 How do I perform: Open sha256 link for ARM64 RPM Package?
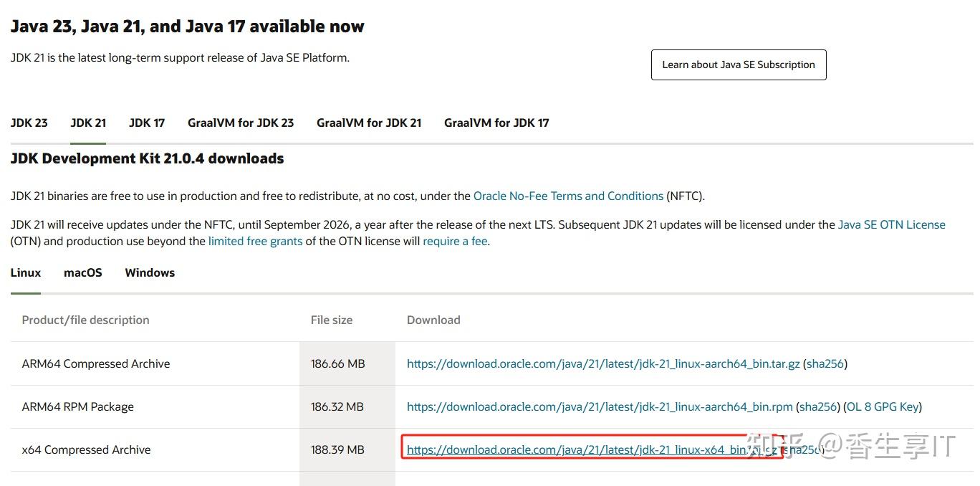click(818, 406)
